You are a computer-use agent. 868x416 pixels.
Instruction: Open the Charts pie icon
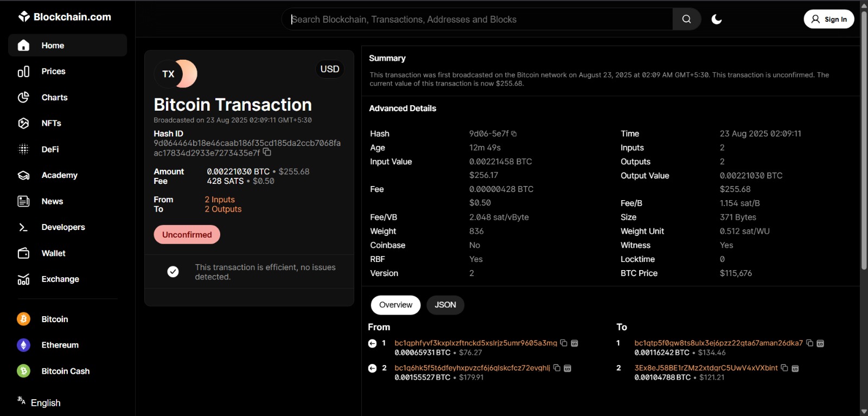23,98
